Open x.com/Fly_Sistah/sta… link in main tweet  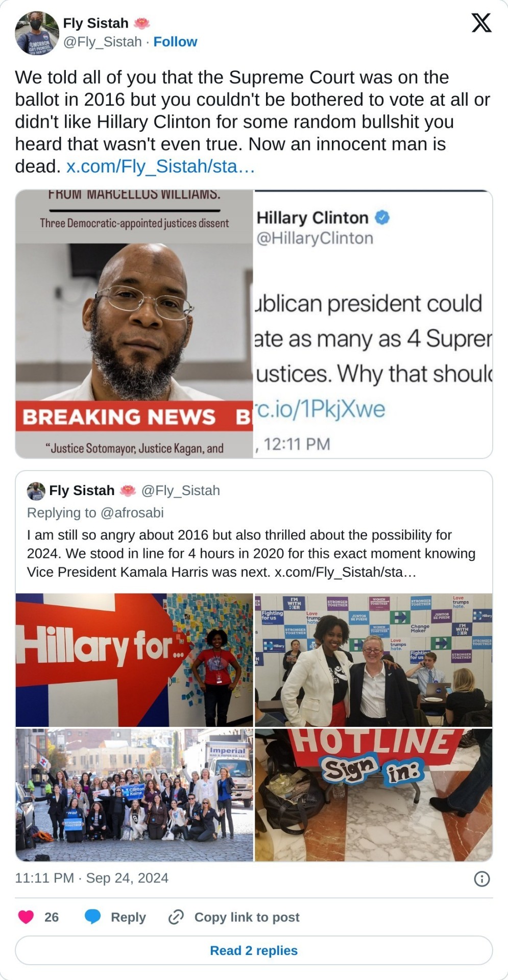[x=160, y=166]
